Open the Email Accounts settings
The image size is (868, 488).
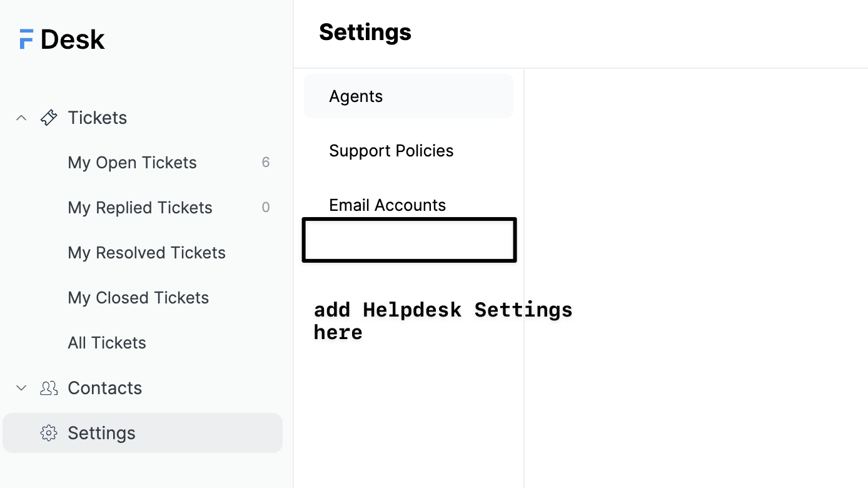[387, 205]
